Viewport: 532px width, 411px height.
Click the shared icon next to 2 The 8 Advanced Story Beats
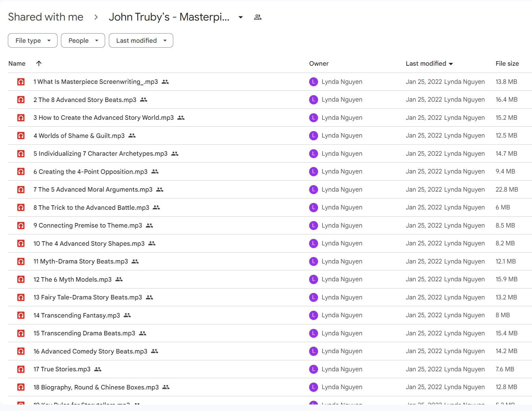click(144, 100)
